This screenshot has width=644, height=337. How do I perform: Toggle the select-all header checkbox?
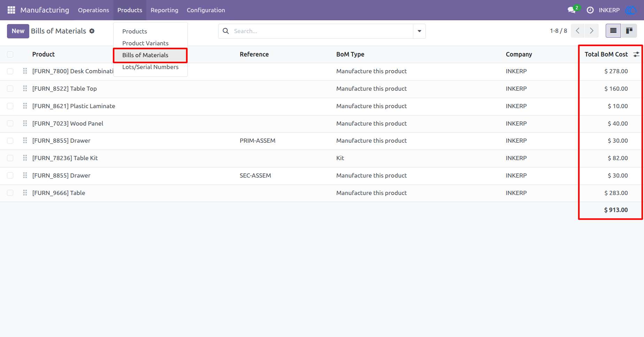coord(10,54)
